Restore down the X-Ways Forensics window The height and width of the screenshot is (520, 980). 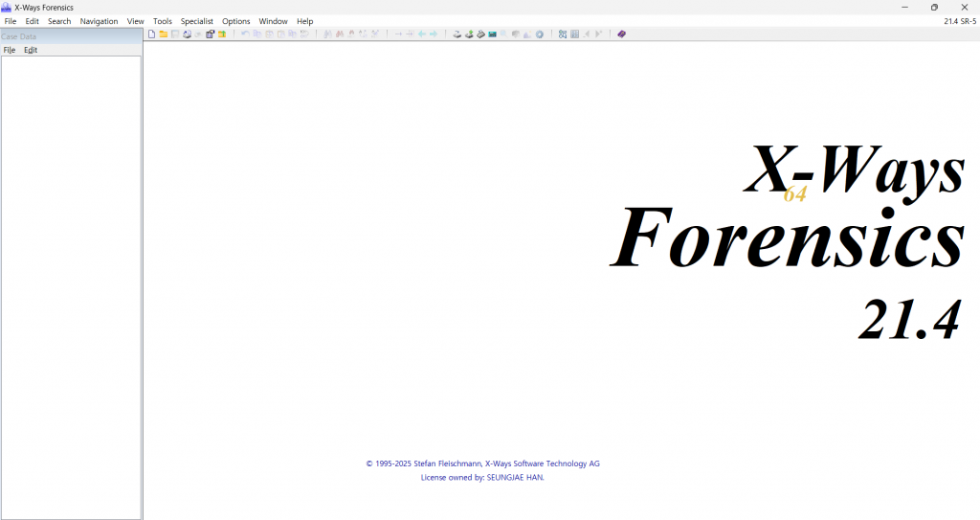click(934, 8)
